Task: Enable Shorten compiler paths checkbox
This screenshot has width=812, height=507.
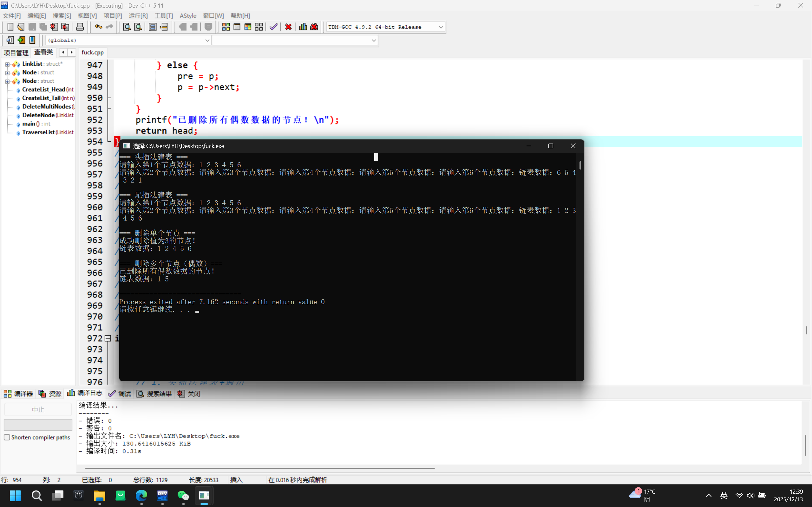Action: click(7, 437)
